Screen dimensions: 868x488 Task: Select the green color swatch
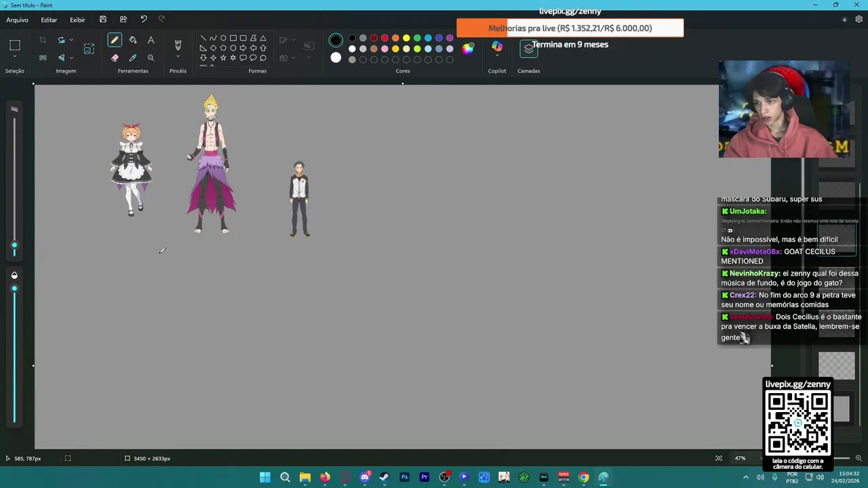pyautogui.click(x=417, y=38)
